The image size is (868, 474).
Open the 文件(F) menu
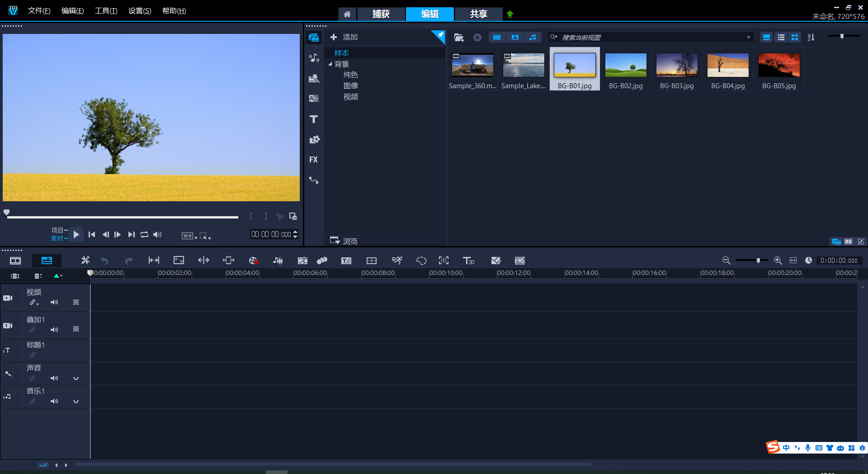tap(39, 11)
